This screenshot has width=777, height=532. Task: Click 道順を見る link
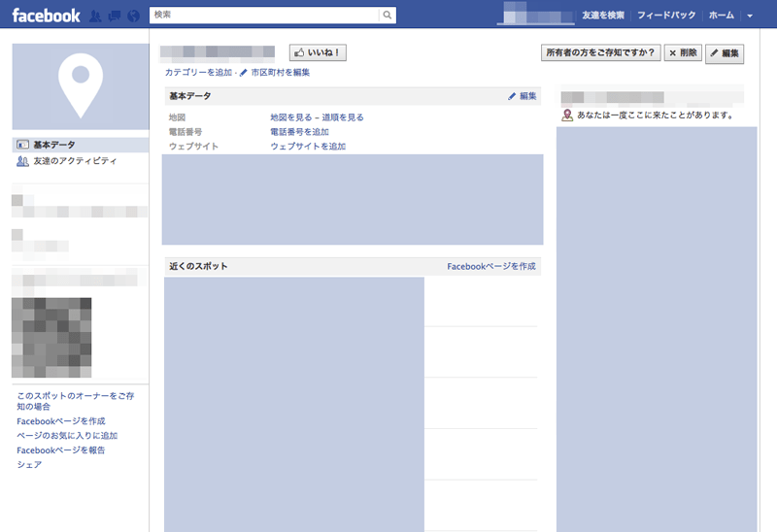tap(343, 117)
